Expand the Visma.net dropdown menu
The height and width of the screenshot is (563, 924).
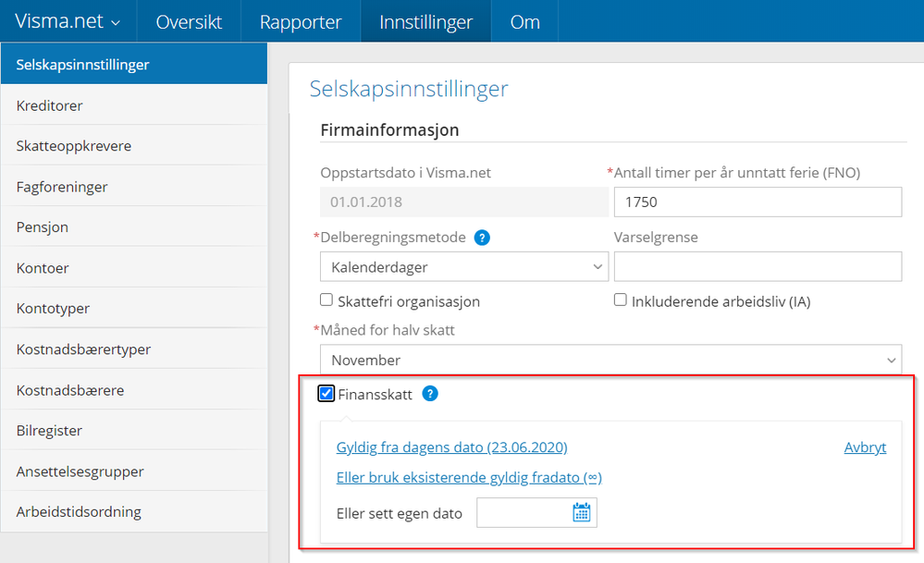[x=68, y=20]
